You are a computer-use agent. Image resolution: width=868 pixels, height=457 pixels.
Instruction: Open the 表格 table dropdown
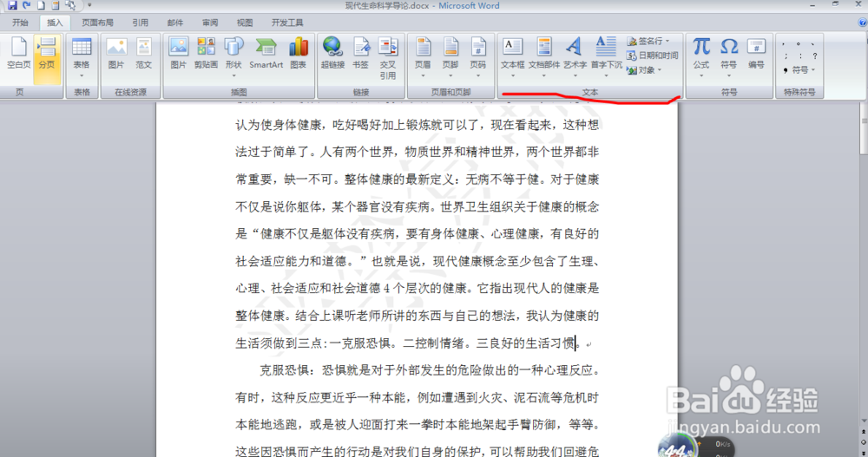coord(82,57)
